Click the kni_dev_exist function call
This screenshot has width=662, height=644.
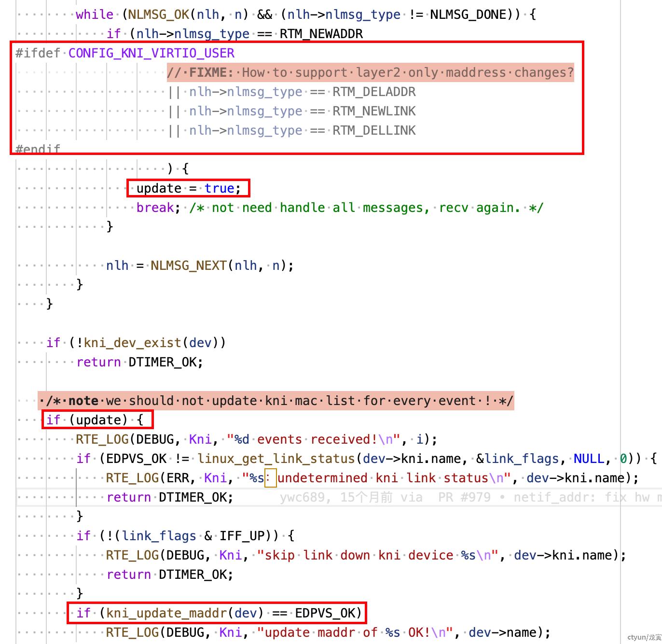pyautogui.click(x=132, y=343)
